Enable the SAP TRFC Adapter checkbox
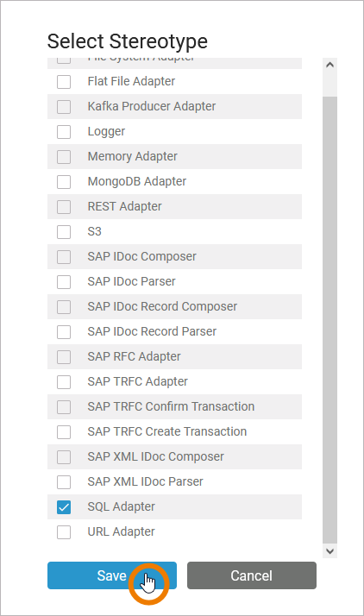The image size is (364, 616). coord(64,382)
